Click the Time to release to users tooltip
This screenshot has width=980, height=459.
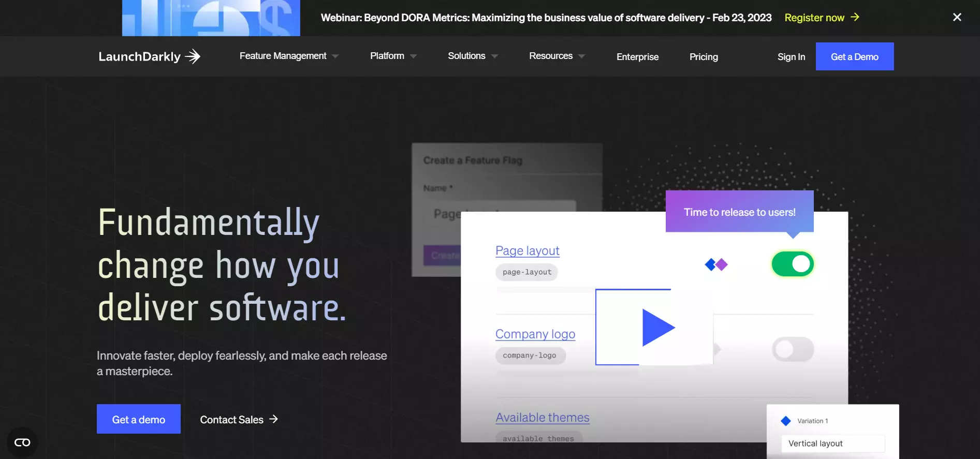pyautogui.click(x=740, y=212)
